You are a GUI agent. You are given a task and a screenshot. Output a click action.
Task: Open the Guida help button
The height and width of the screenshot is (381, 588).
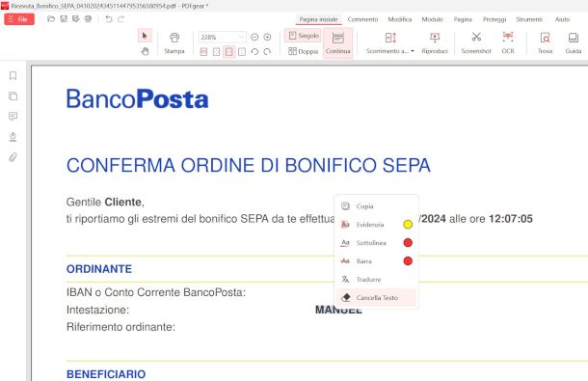click(574, 43)
